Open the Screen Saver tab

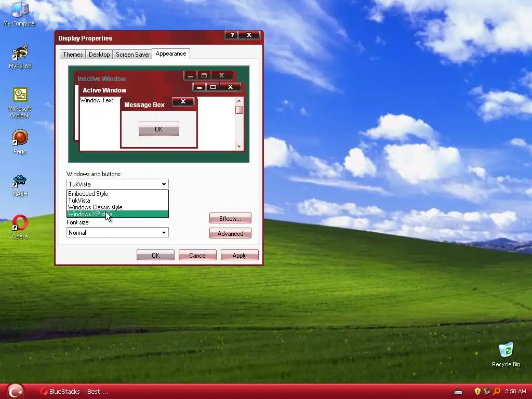pos(132,54)
